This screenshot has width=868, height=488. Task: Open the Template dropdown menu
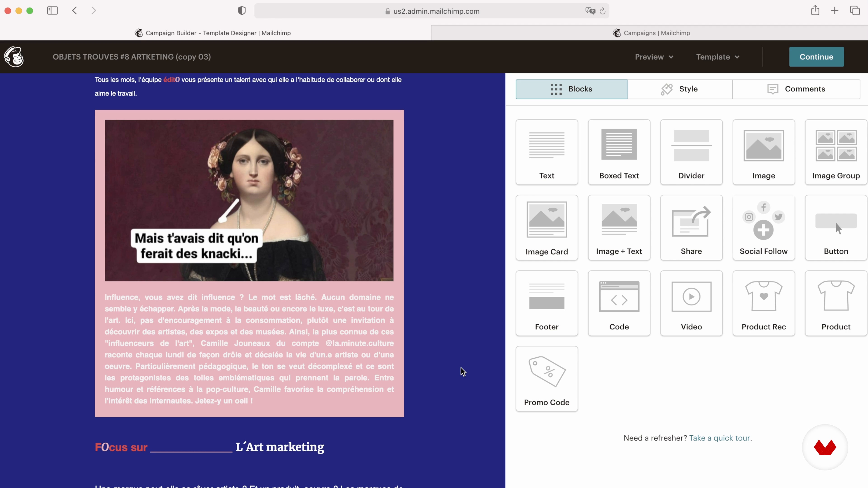[x=718, y=57]
